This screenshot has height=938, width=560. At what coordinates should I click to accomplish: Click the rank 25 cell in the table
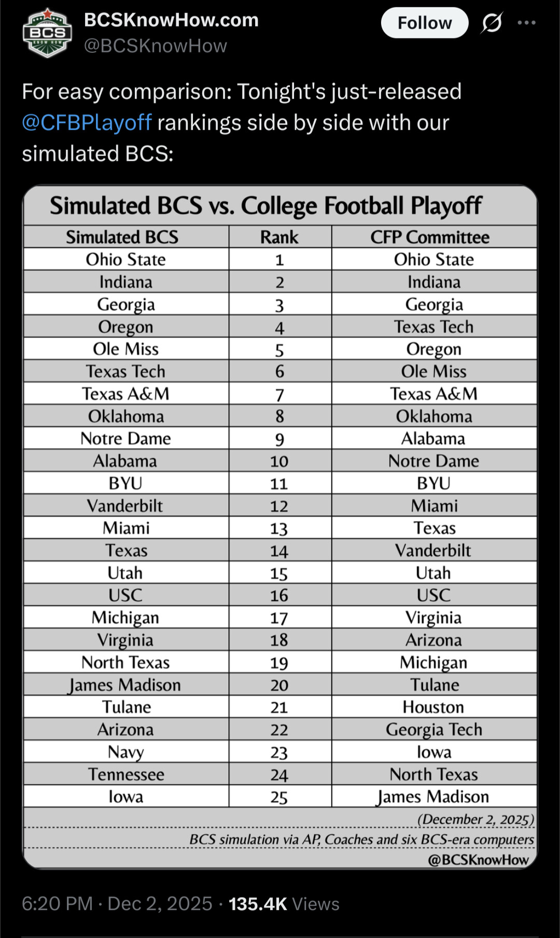[279, 797]
